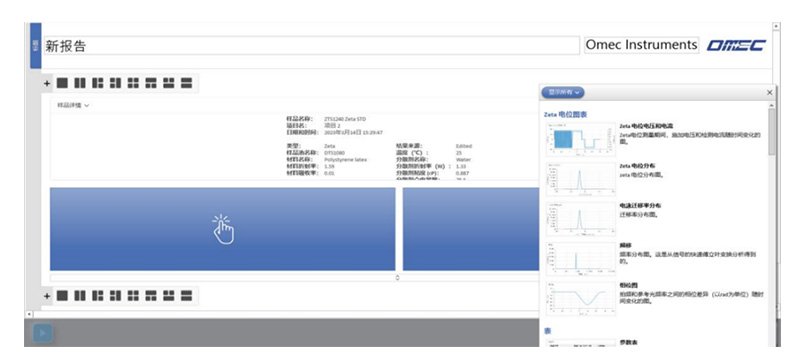Select 2x2 grid layout in lower layout toolbar

(x=133, y=296)
